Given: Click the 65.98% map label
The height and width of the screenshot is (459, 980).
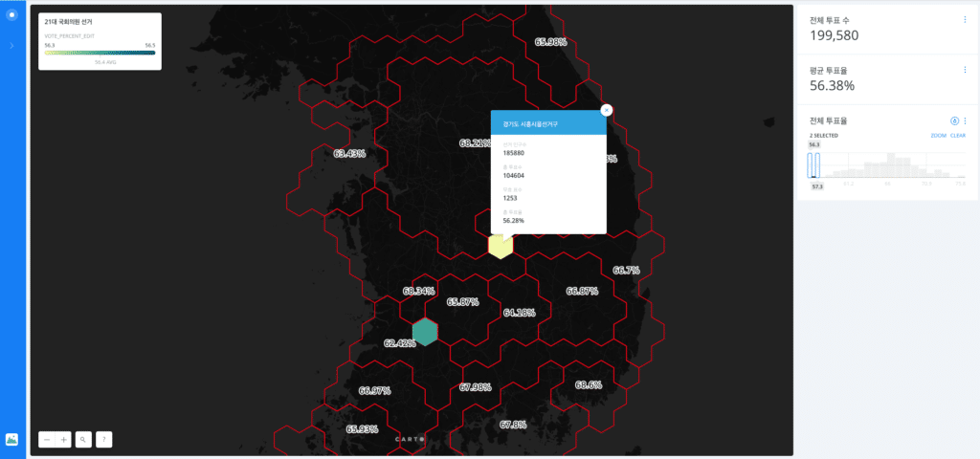Looking at the screenshot, I should 550,42.
